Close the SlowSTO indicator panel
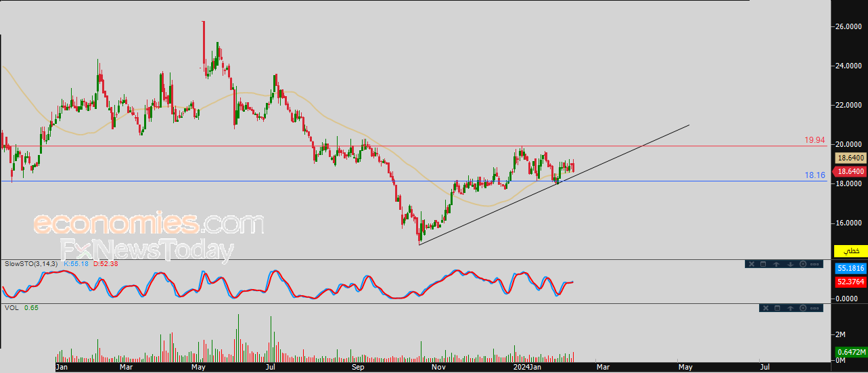Image resolution: width=868 pixels, height=373 pixels. [752, 264]
